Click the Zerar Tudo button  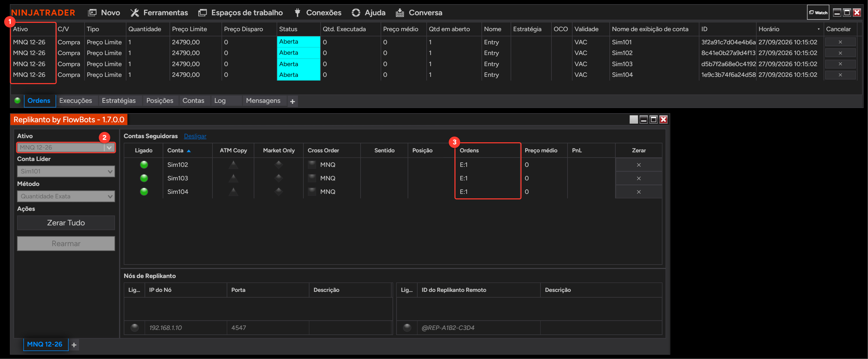(x=66, y=223)
